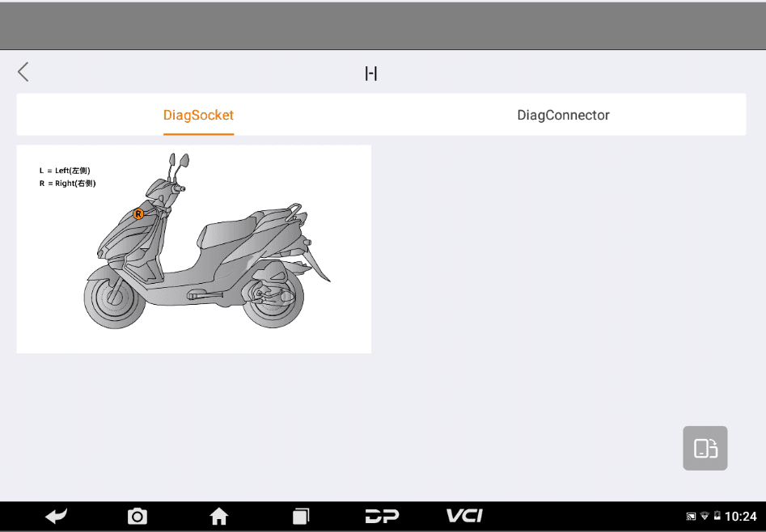Open the DiagConnector tab
Viewport: 766px width, 532px height.
tap(563, 116)
